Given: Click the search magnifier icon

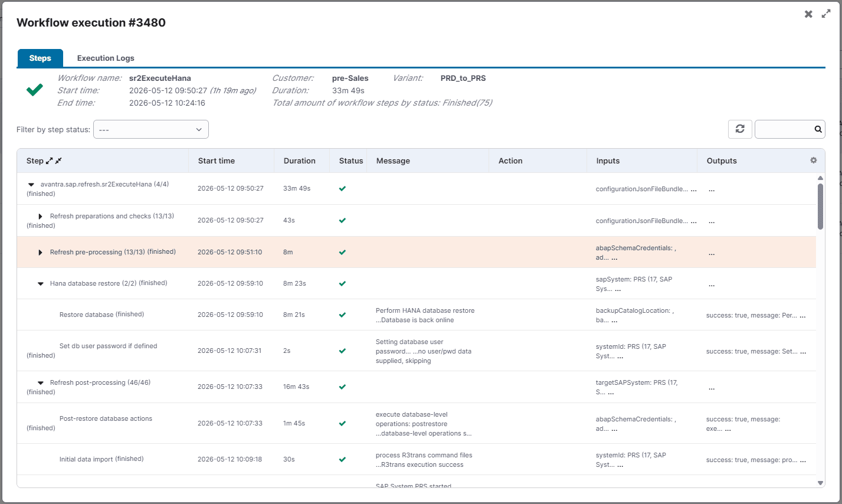Looking at the screenshot, I should [818, 129].
